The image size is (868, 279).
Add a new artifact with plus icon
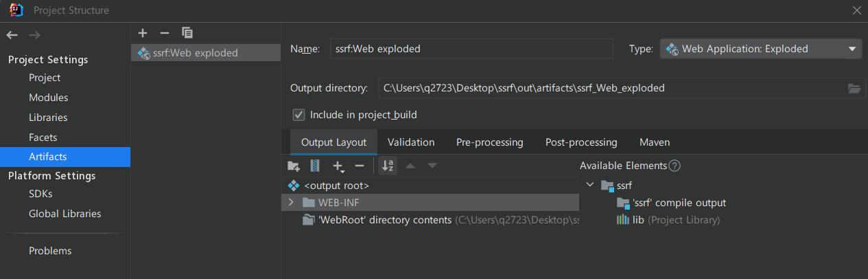(x=143, y=32)
